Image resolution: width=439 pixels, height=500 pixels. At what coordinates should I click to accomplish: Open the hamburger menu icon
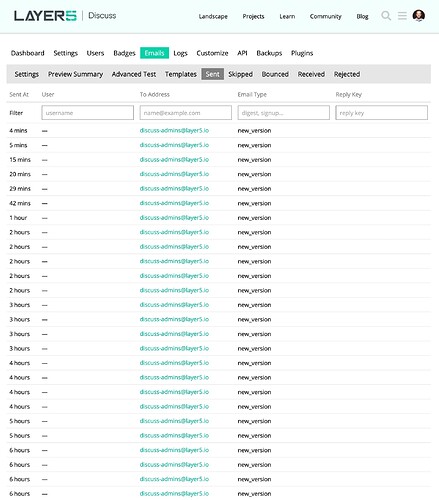click(x=402, y=16)
